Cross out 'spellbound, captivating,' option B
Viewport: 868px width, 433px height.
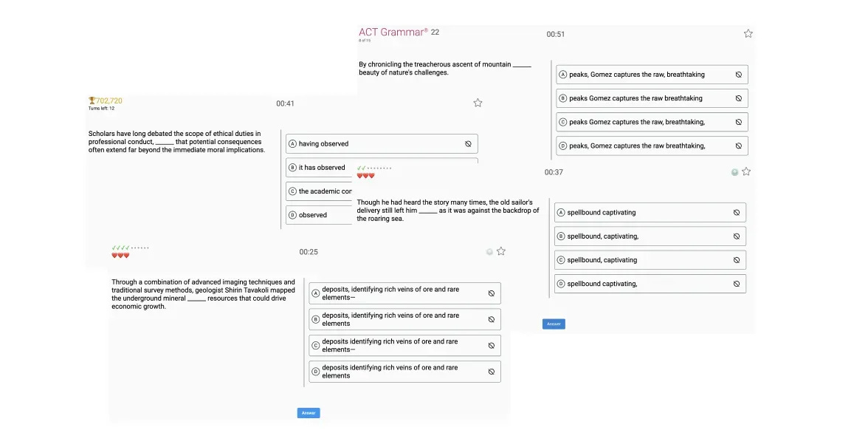737,236
